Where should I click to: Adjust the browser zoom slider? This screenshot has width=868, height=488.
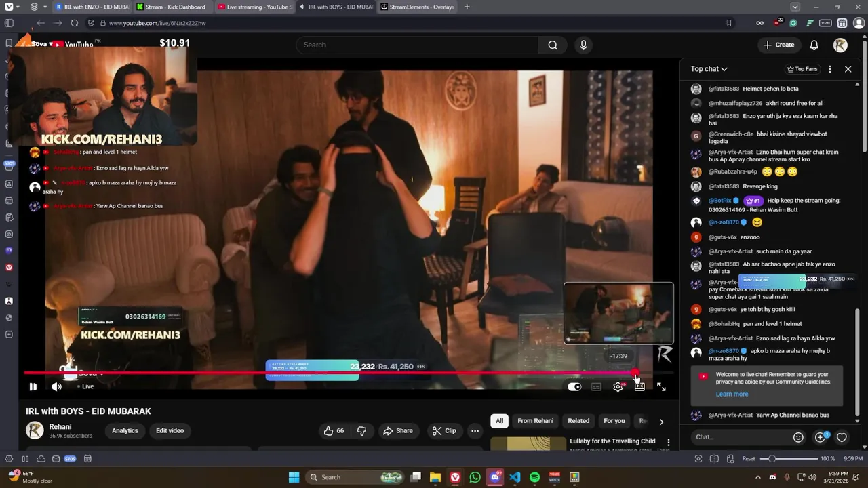790,459
